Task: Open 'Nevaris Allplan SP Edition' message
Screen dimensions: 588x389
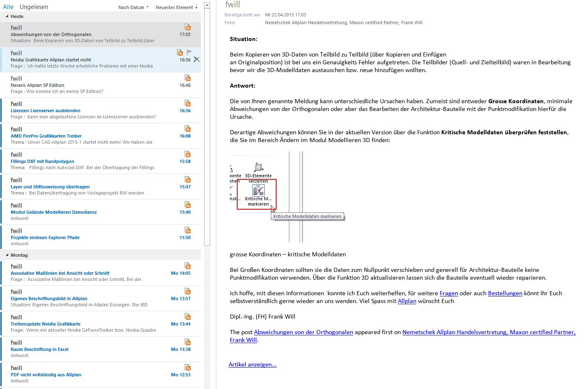Action: point(100,85)
